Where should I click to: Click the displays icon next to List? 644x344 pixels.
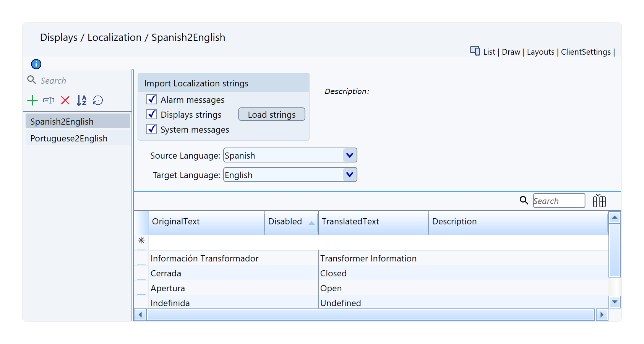[x=475, y=51]
